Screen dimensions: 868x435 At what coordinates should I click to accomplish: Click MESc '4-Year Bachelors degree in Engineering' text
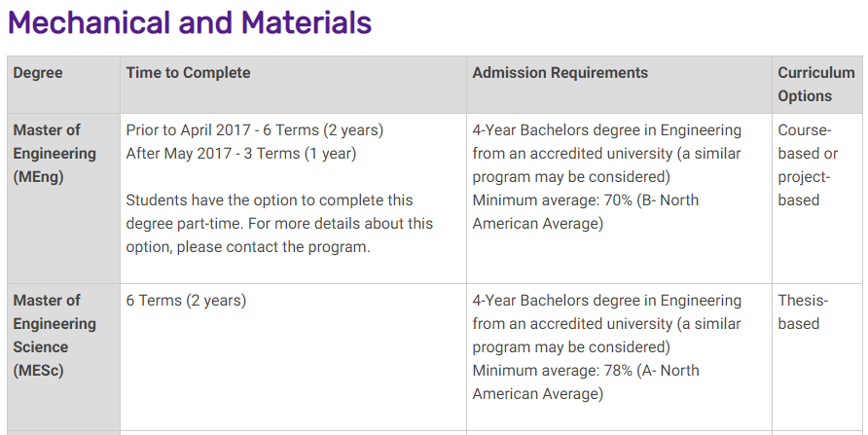(x=606, y=301)
